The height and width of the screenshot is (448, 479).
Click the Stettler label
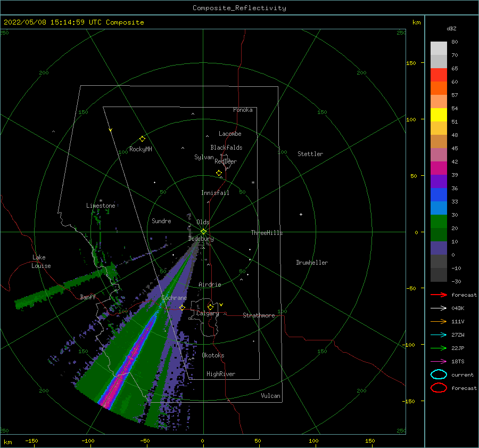pyautogui.click(x=310, y=154)
